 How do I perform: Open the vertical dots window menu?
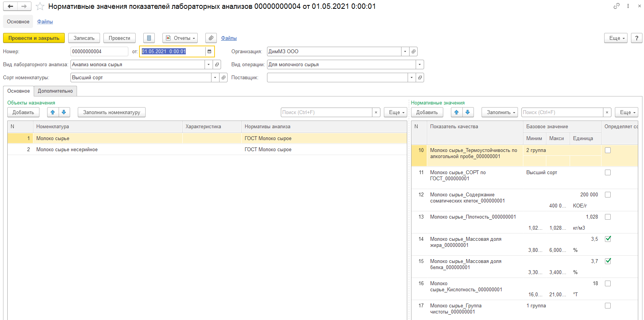coord(628,6)
